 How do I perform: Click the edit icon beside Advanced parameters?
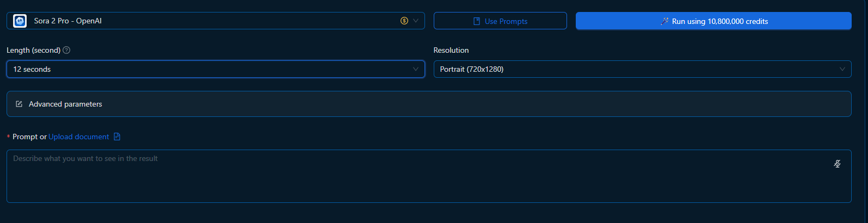[x=19, y=104]
